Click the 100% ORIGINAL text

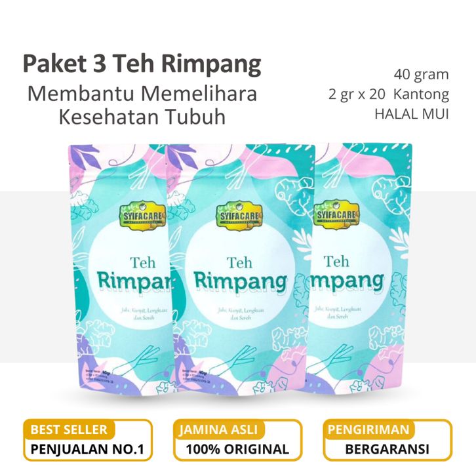pyautogui.click(x=237, y=449)
